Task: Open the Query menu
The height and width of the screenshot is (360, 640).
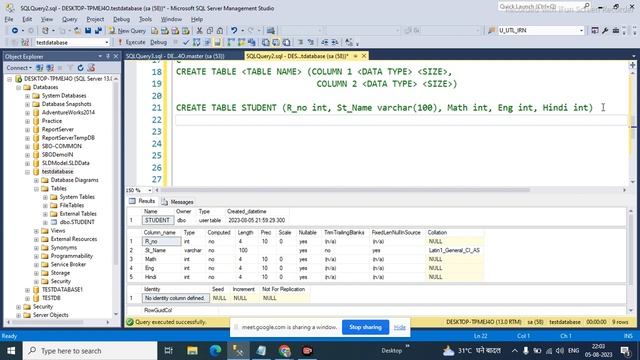Action: [x=69, y=19]
